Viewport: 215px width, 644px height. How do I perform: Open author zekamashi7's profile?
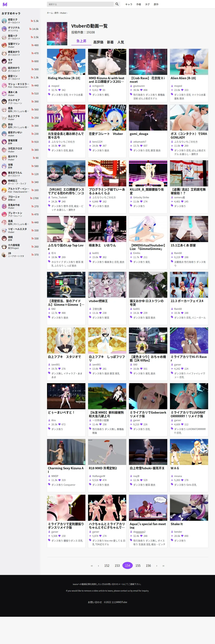[x=140, y=142]
